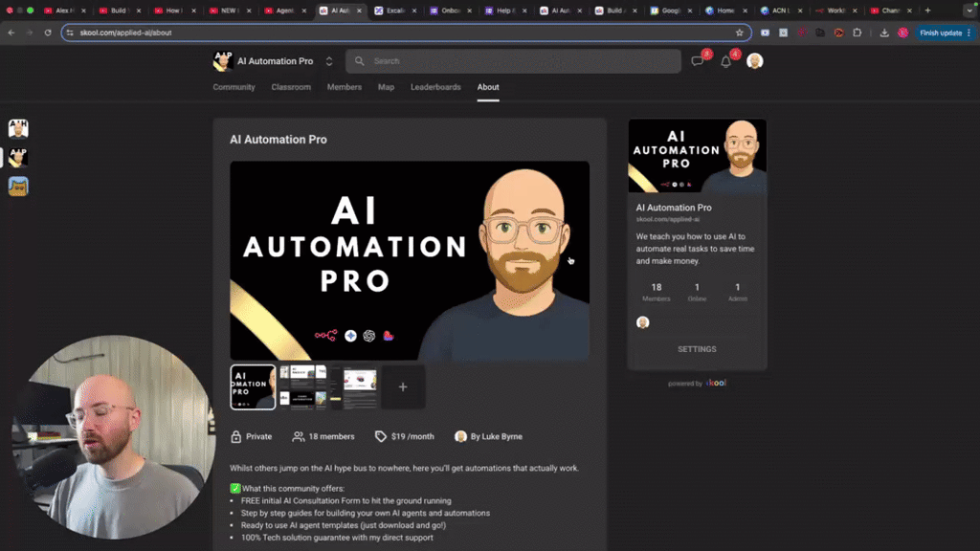Screen dimensions: 980x551
Task: Go to the Classroom tab
Action: [x=291, y=87]
